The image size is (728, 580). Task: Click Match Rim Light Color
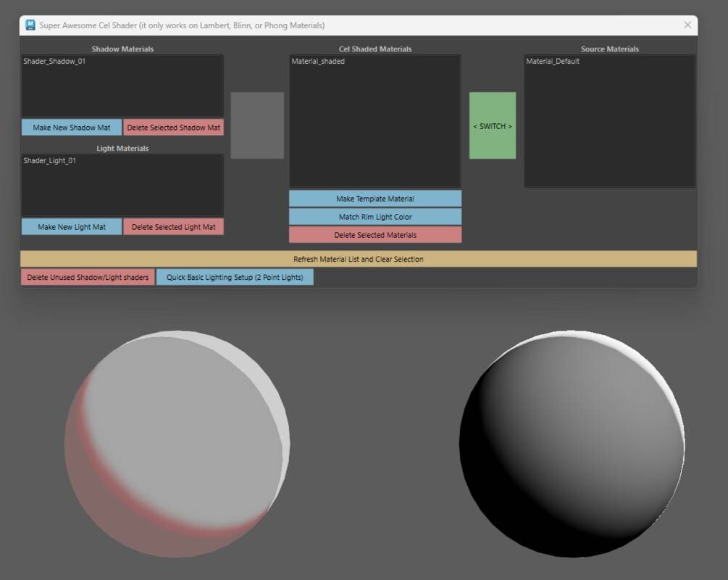(x=375, y=217)
